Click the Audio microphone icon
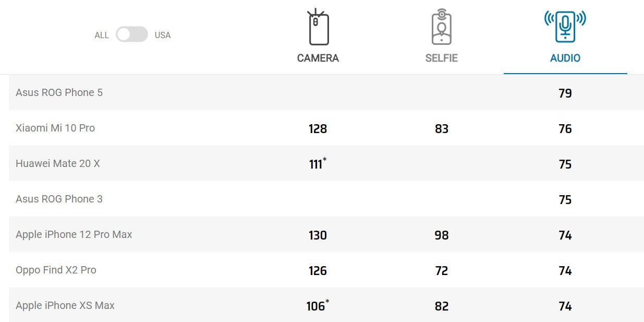Image resolution: width=644 pixels, height=322 pixels. click(565, 26)
